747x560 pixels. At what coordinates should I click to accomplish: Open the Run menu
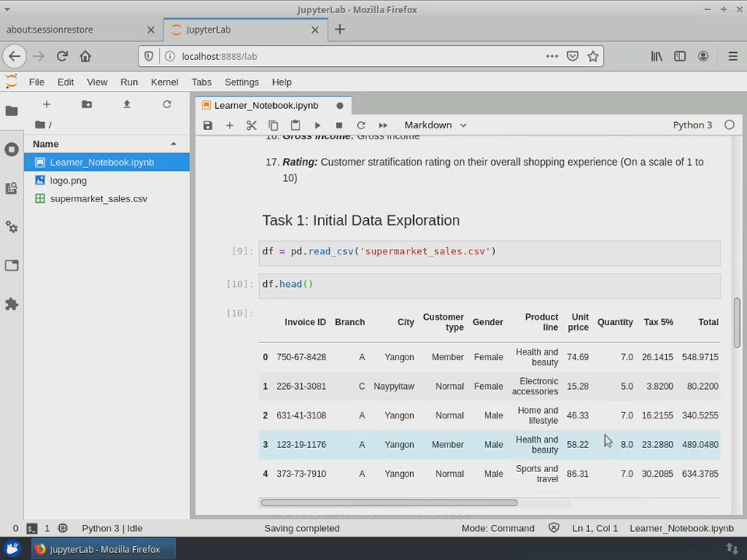tap(129, 82)
